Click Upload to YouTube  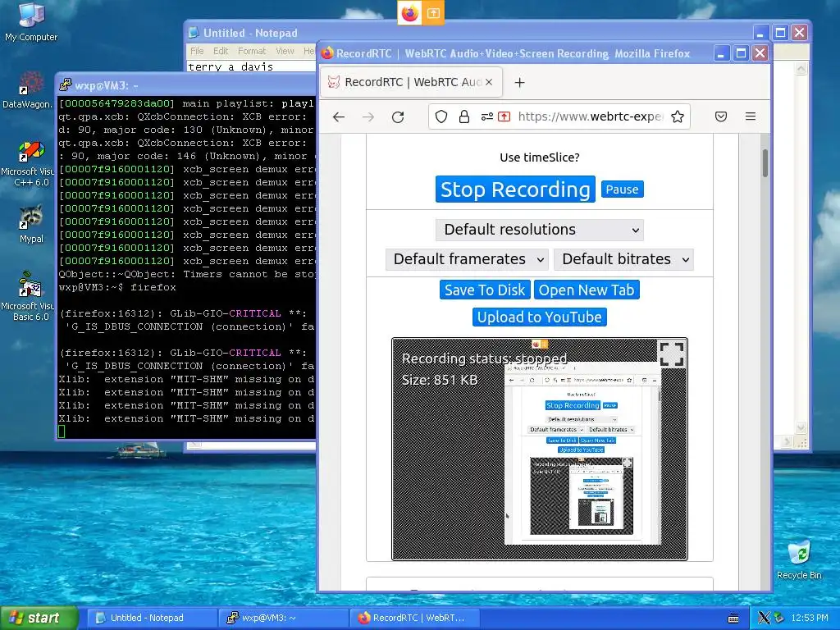pyautogui.click(x=540, y=317)
